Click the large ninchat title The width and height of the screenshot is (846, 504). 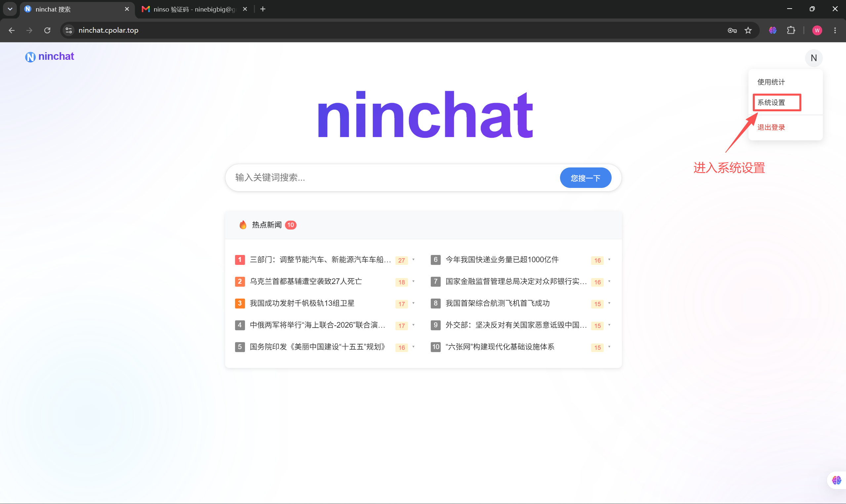click(425, 115)
